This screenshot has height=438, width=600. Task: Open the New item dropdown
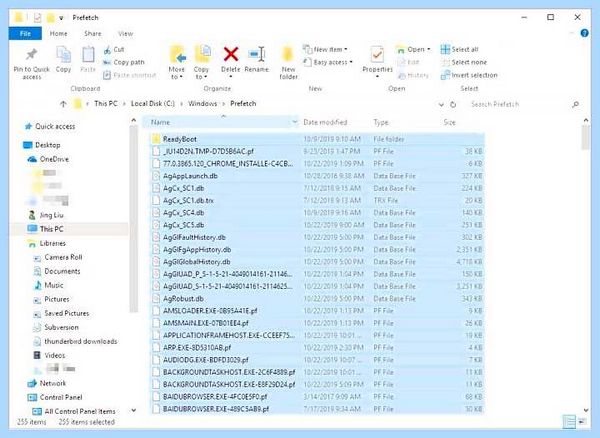(325, 49)
